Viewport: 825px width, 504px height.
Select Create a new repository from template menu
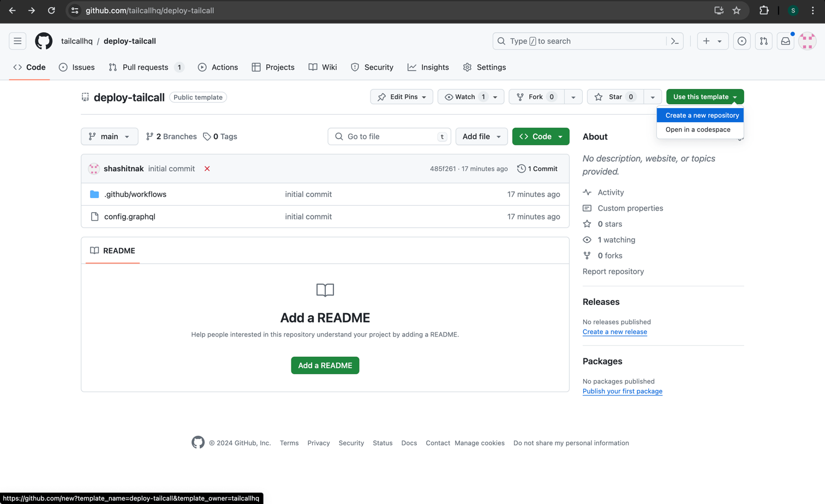pos(700,115)
